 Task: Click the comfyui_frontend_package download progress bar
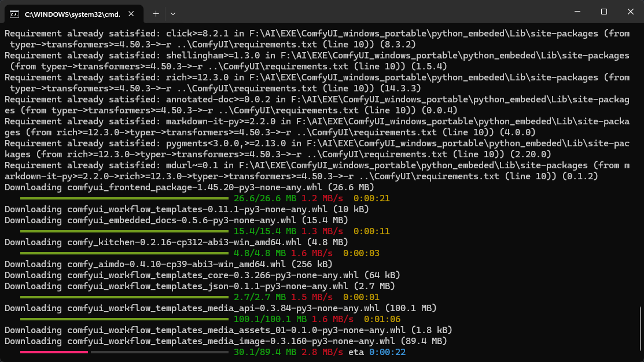[124, 198]
